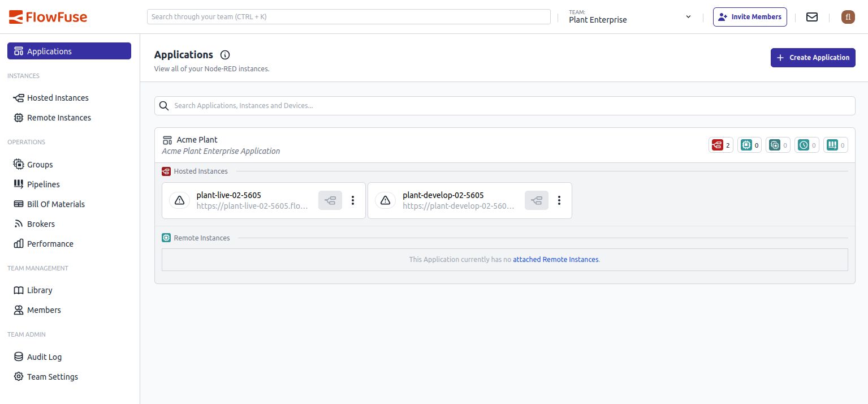Open Remote Instances from the sidebar

tap(59, 117)
